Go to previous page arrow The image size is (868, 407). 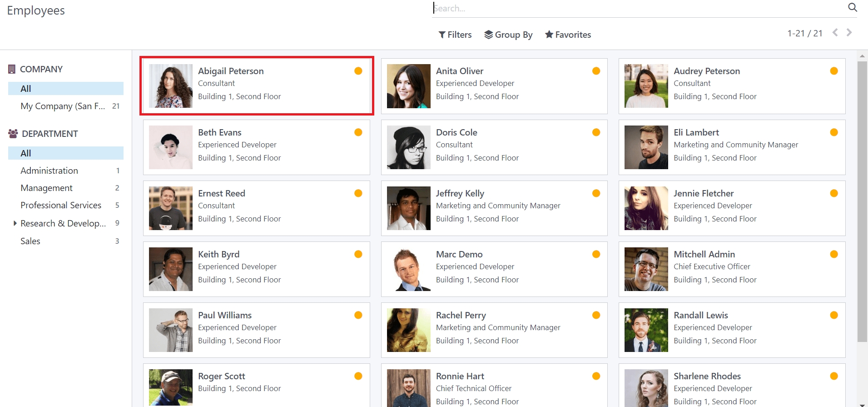pyautogui.click(x=835, y=33)
